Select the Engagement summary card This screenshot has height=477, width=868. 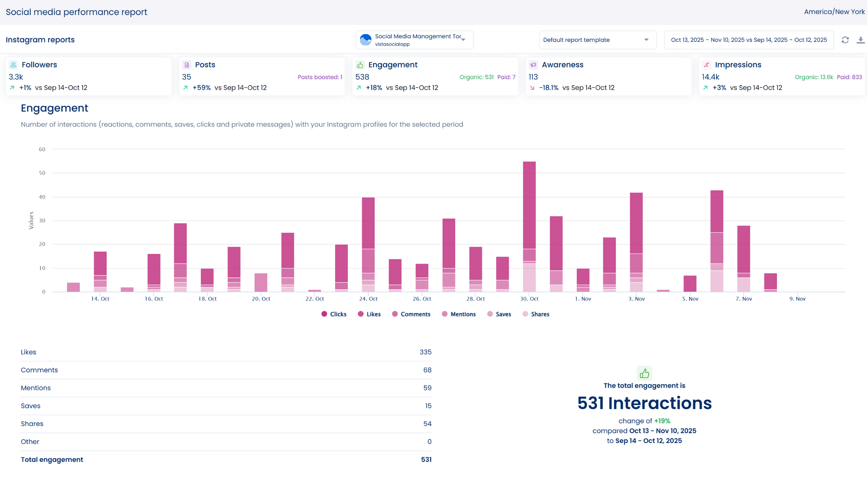click(x=435, y=76)
